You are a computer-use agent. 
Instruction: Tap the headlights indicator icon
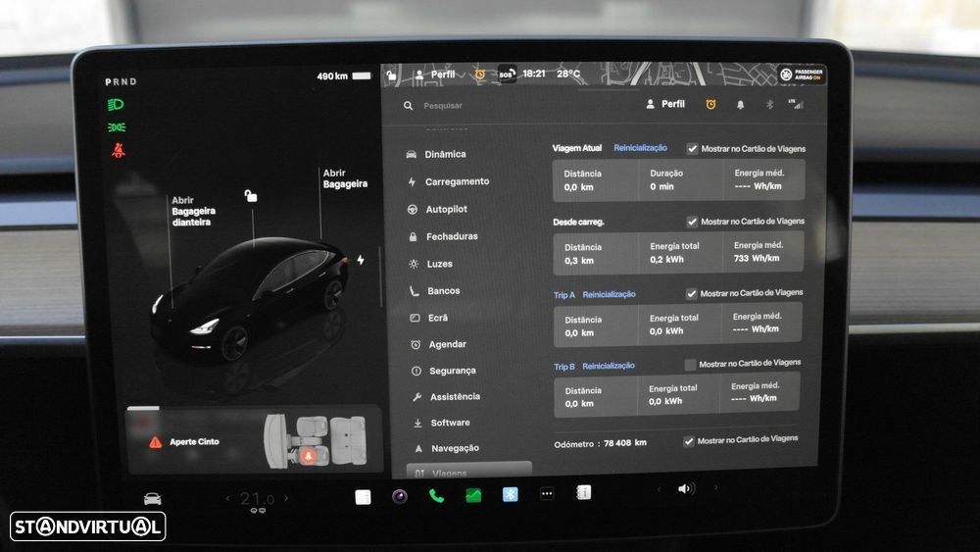click(x=116, y=104)
